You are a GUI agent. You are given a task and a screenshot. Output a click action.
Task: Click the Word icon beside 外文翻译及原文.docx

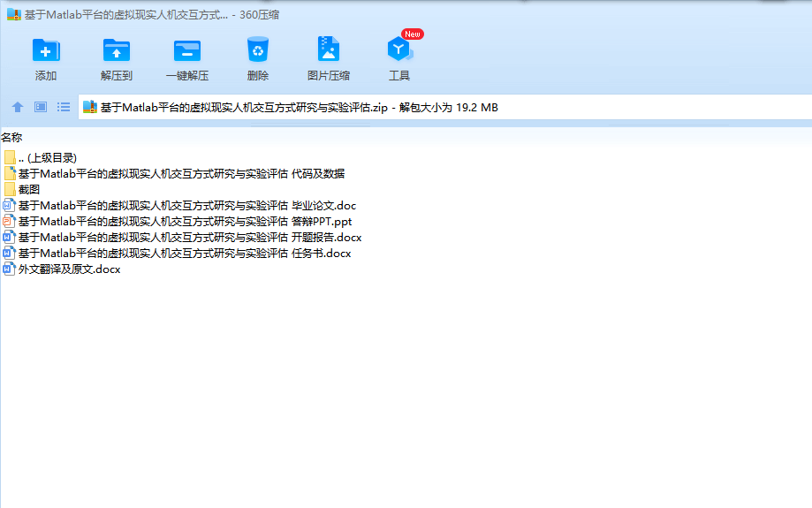(10, 269)
